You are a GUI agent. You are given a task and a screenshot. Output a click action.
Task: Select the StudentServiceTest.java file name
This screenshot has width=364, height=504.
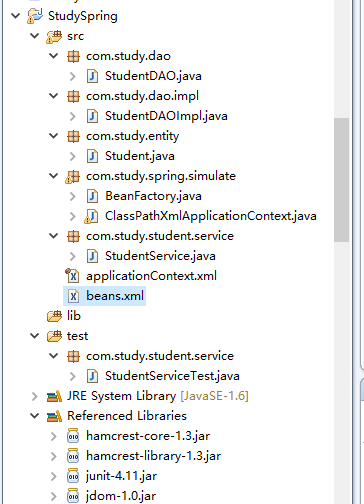[172, 376]
